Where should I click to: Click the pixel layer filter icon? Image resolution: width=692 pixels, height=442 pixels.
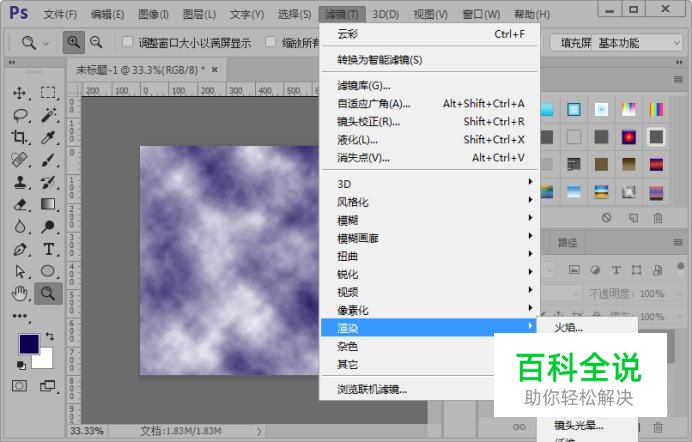coord(574,270)
